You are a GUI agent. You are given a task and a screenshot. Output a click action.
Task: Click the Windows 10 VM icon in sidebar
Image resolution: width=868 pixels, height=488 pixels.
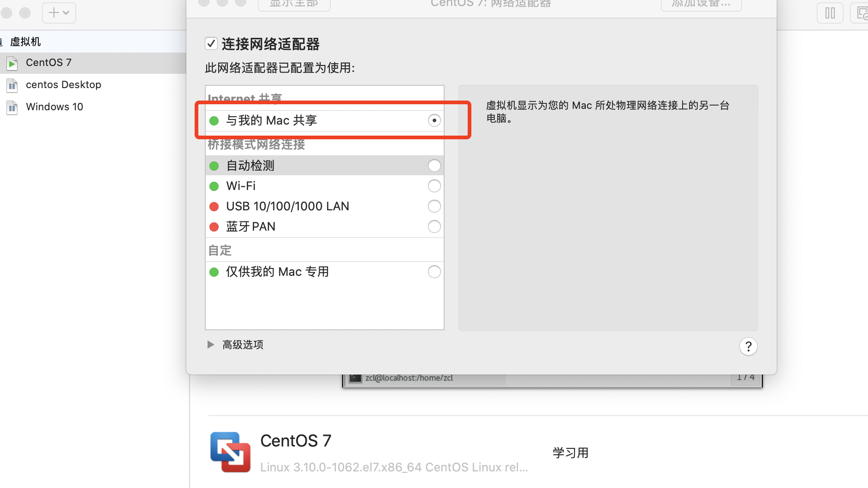point(12,107)
